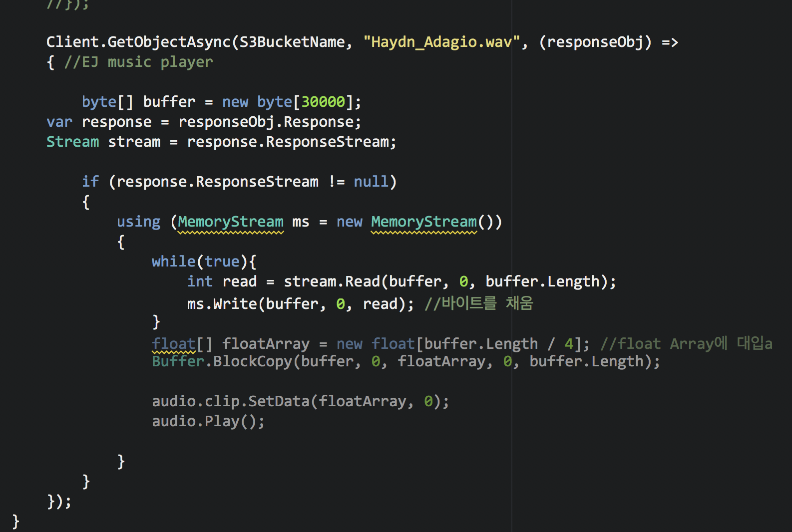
Task: Click the //float Array comment
Action: (687, 344)
